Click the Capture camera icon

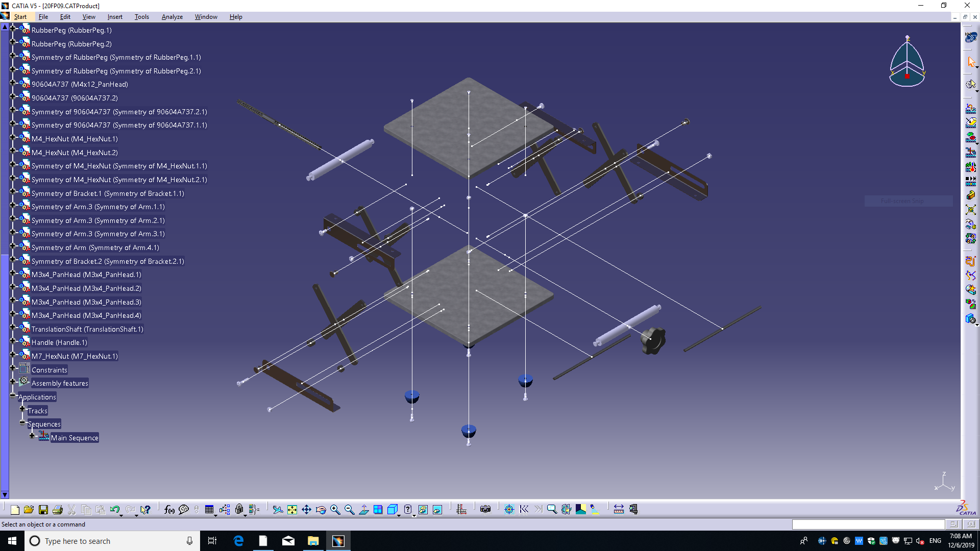pyautogui.click(x=485, y=509)
